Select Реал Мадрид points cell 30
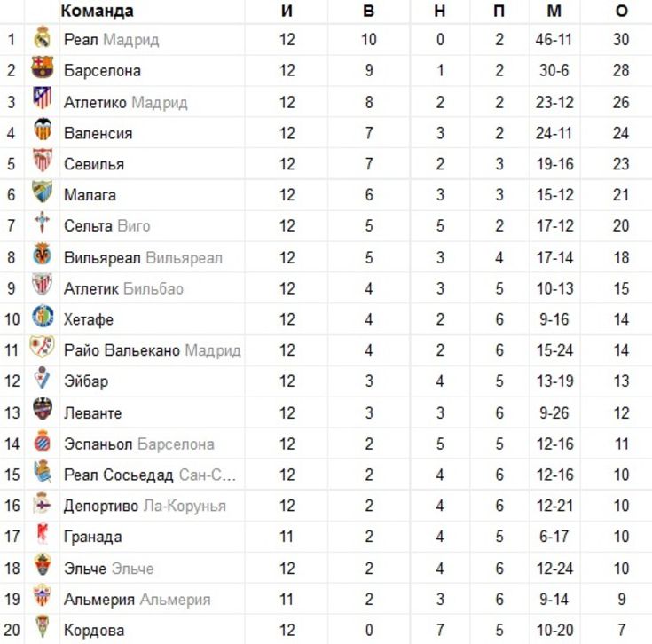This screenshot has width=652, height=644. (621, 40)
